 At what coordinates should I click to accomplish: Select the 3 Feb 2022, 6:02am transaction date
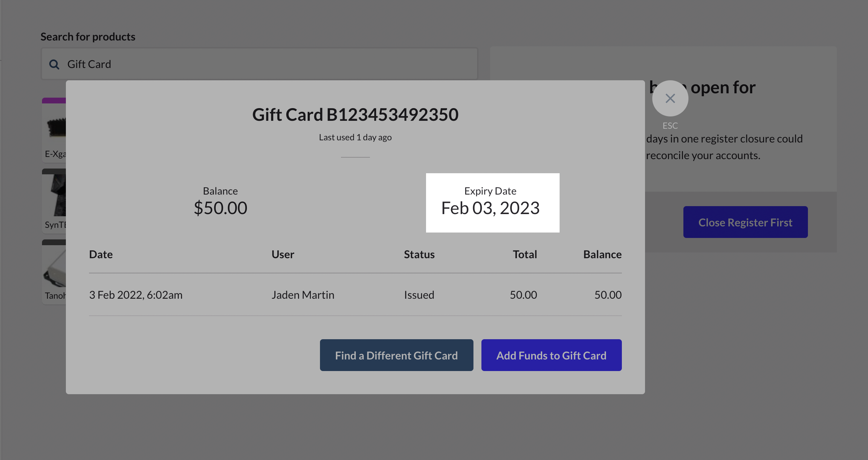coord(136,295)
